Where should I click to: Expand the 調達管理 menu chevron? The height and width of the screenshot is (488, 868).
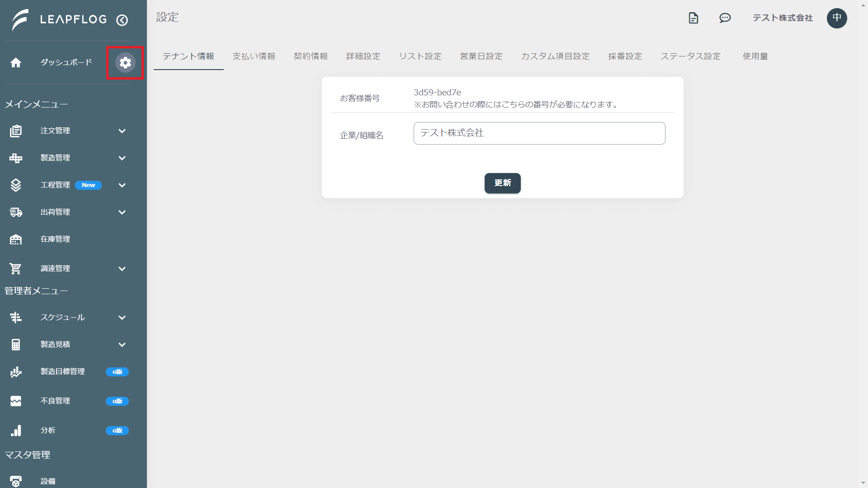coord(122,269)
